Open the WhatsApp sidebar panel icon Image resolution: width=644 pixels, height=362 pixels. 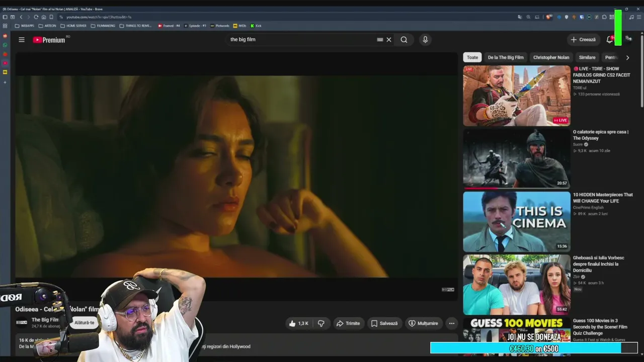(x=5, y=45)
